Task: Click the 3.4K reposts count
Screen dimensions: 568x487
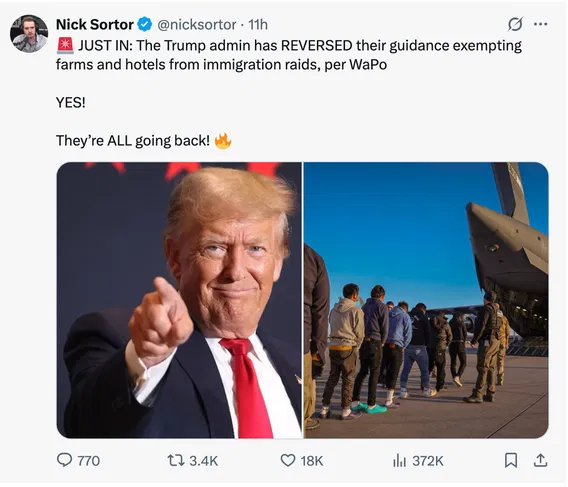Action: pyautogui.click(x=204, y=461)
